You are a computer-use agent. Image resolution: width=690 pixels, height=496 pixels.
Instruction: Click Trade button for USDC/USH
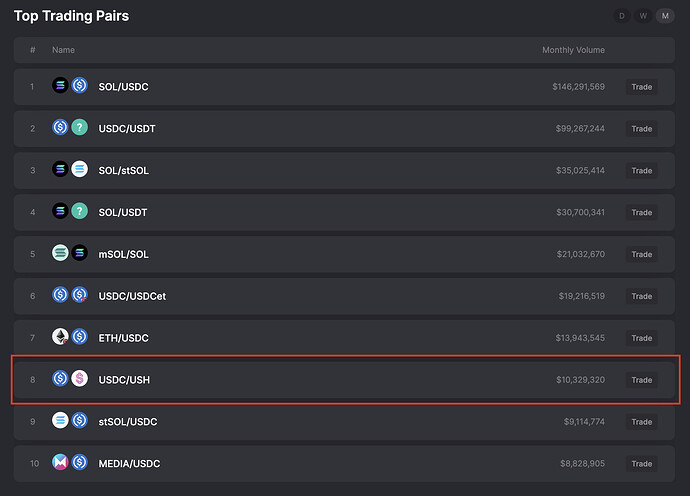(642, 380)
